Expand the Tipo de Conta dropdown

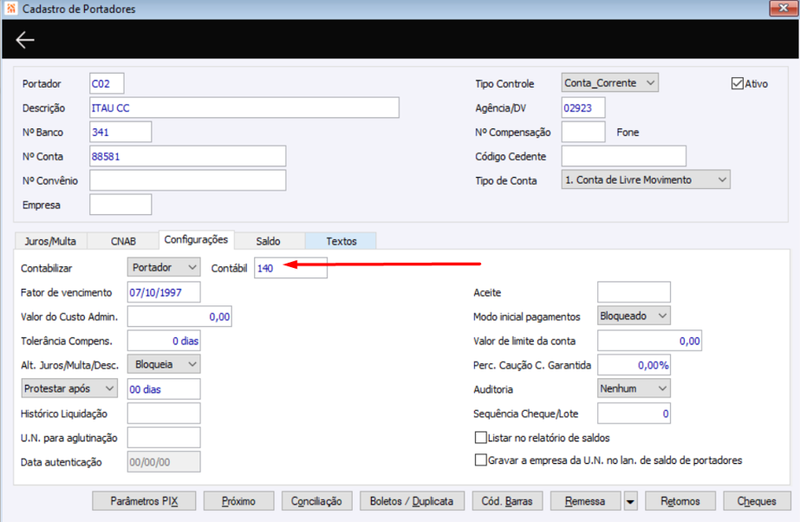645,180
